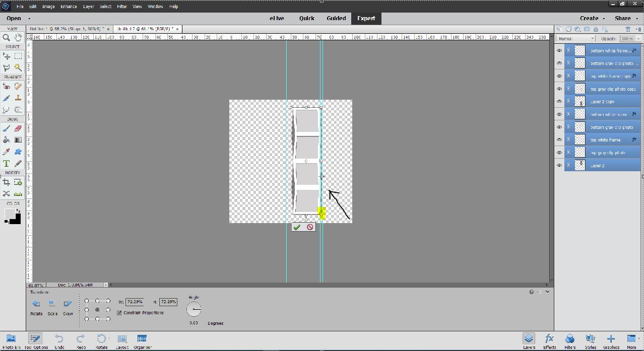Collapse the Tool Options panel chevron

[547, 292]
